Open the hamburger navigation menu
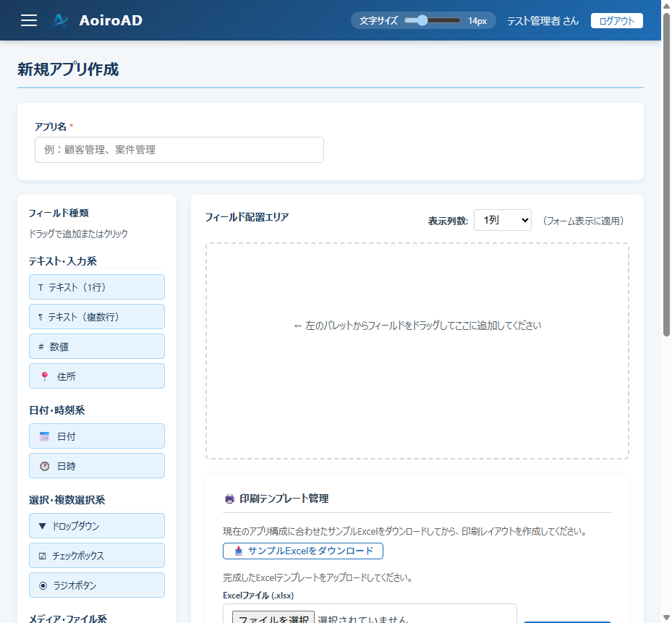672x623 pixels. click(29, 20)
